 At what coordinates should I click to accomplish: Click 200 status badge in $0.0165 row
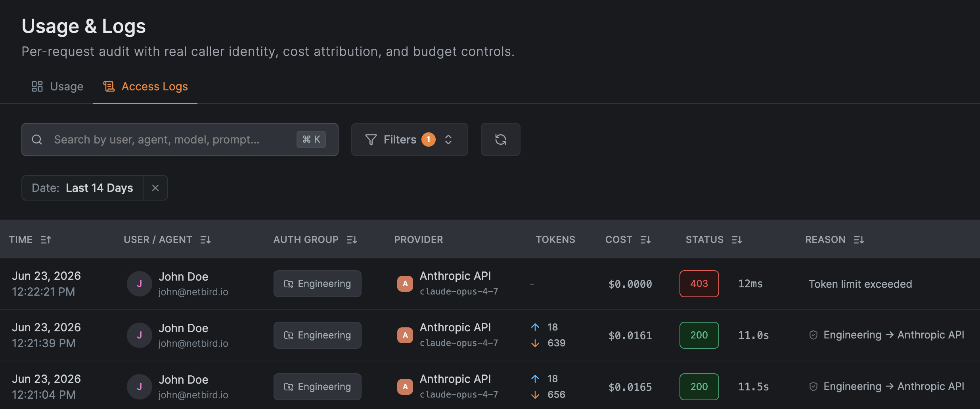tap(699, 387)
